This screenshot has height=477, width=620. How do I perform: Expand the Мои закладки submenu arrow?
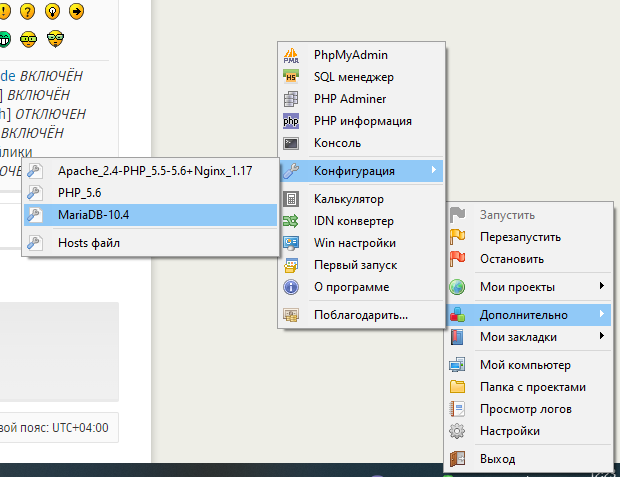tap(601, 337)
